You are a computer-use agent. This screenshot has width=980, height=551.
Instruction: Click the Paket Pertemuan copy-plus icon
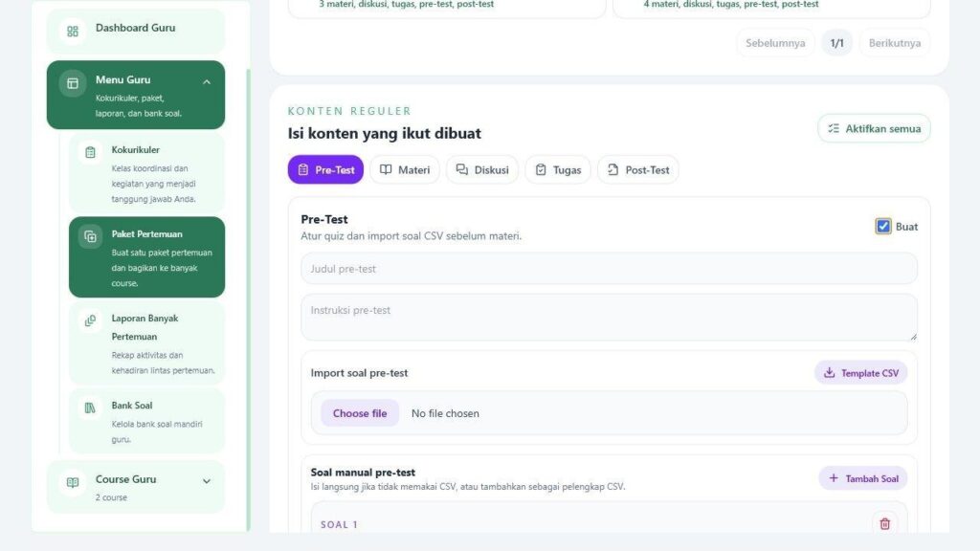[90, 237]
